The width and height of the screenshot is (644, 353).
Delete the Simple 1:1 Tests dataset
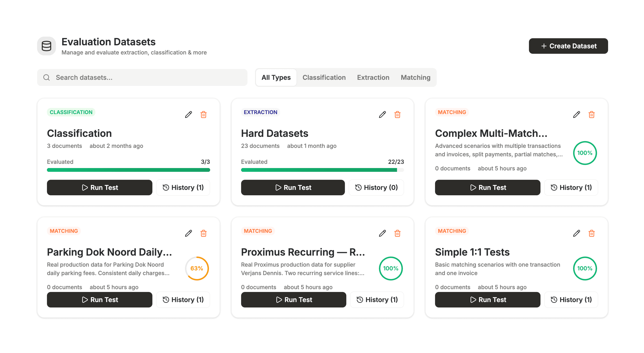pyautogui.click(x=591, y=233)
